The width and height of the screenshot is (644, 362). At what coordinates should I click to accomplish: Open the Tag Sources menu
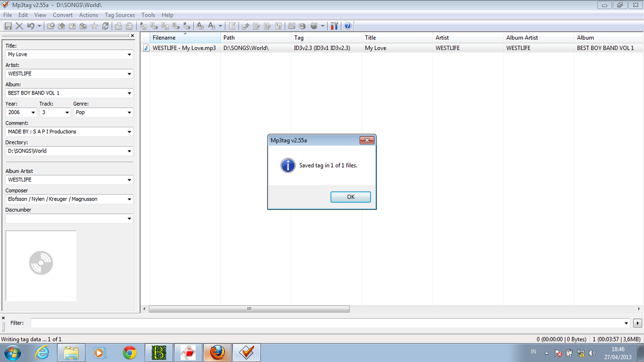point(120,15)
